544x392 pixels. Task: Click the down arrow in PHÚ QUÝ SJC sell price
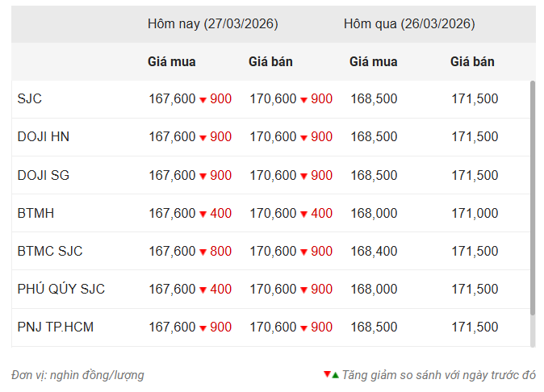click(x=303, y=290)
